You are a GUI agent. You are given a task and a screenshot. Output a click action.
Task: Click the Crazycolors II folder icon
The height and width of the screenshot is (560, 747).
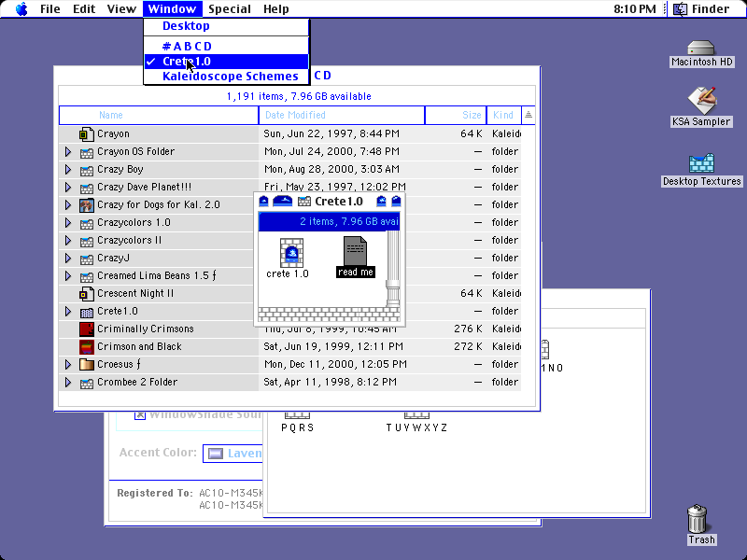coord(86,241)
